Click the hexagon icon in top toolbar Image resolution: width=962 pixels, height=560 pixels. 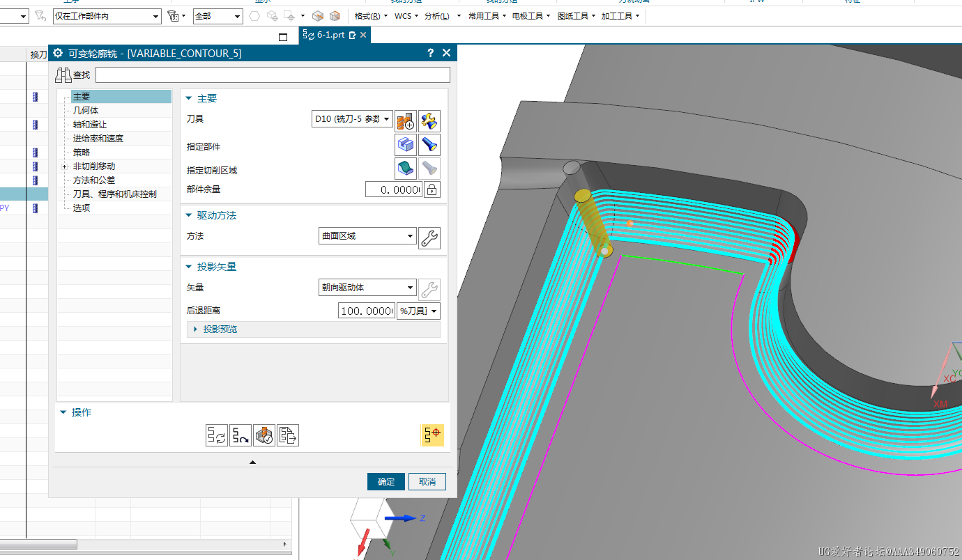click(255, 16)
